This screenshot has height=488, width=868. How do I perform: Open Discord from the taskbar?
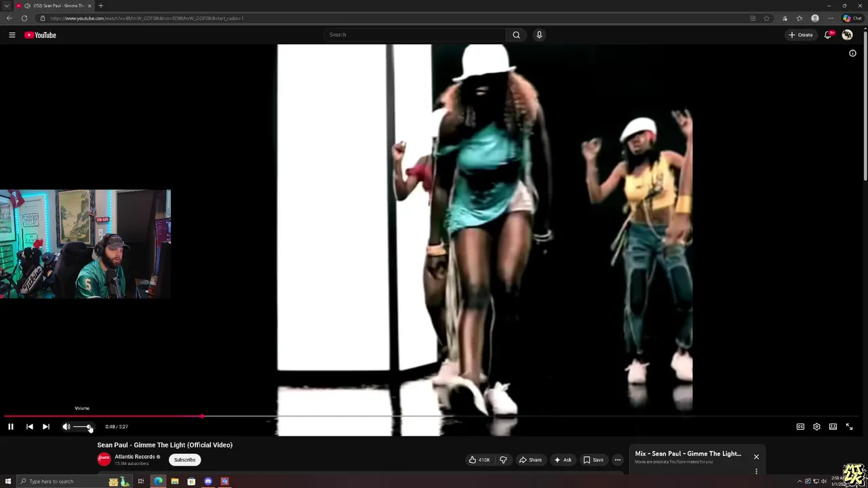(x=208, y=481)
